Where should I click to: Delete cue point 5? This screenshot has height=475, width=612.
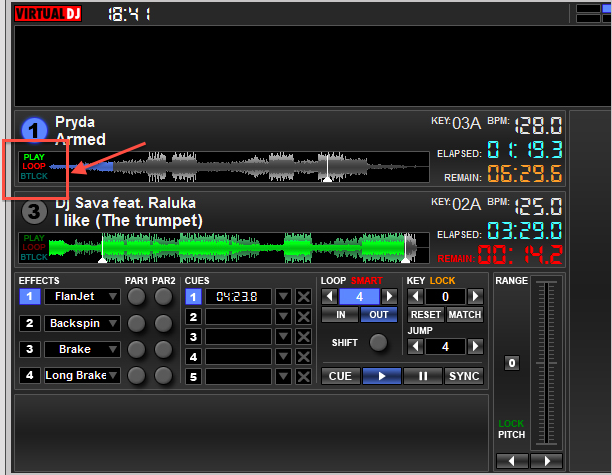[303, 377]
